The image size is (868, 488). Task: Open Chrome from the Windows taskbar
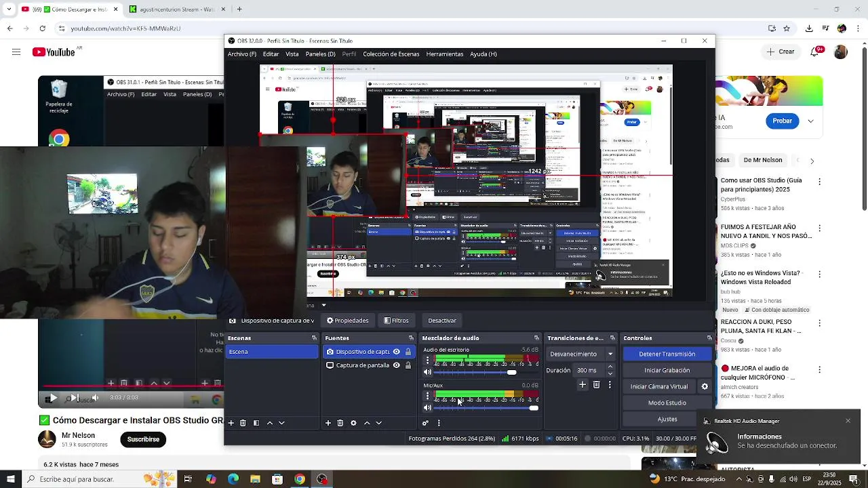(299, 479)
